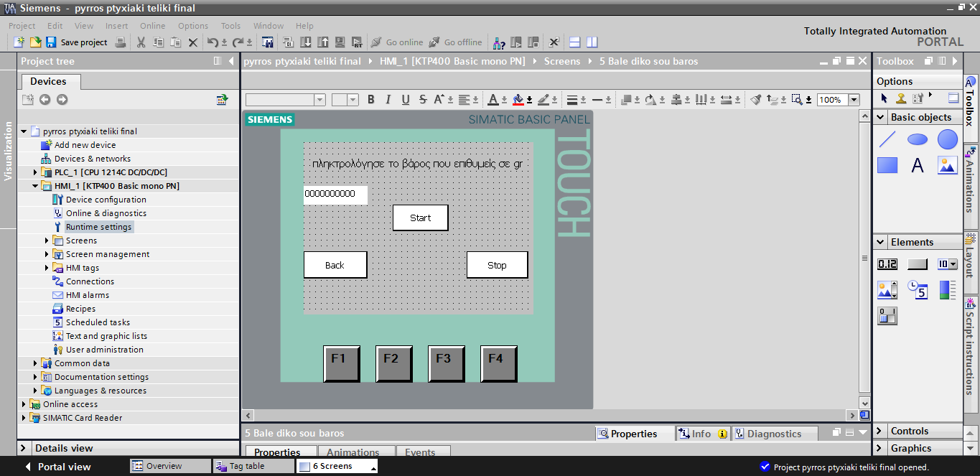Open the Insert menu

tap(116, 26)
